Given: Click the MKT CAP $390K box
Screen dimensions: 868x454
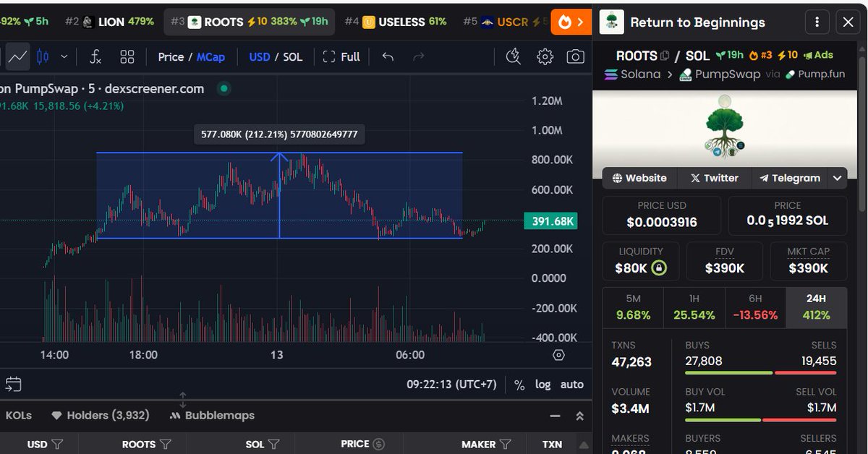Looking at the screenshot, I should [x=808, y=261].
